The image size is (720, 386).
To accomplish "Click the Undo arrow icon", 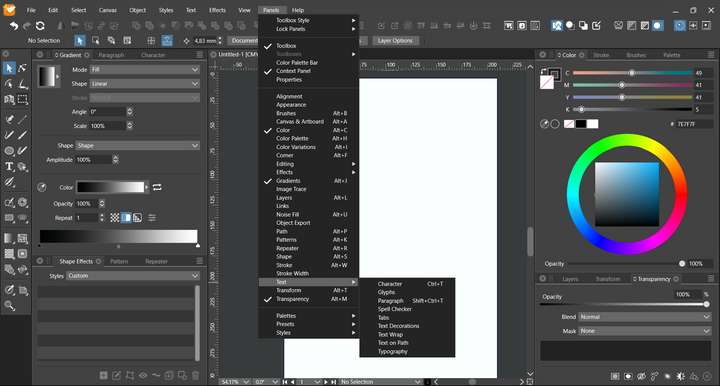I will tap(13, 26).
